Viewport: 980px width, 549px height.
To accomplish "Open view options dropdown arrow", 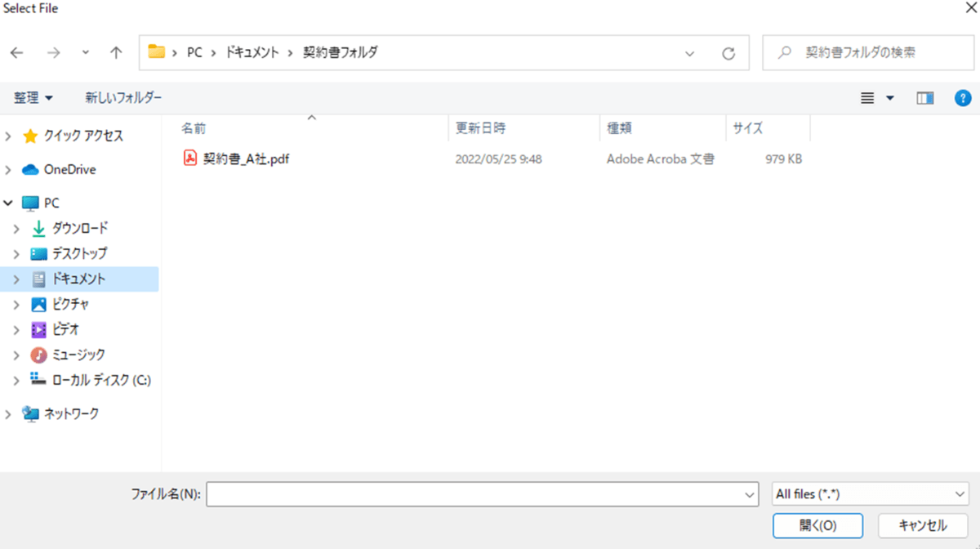I will (x=890, y=98).
